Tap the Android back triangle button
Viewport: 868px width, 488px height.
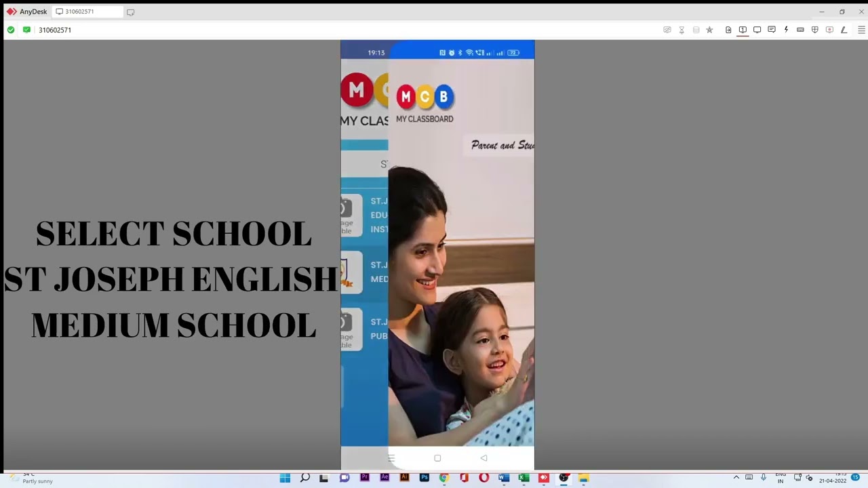484,458
